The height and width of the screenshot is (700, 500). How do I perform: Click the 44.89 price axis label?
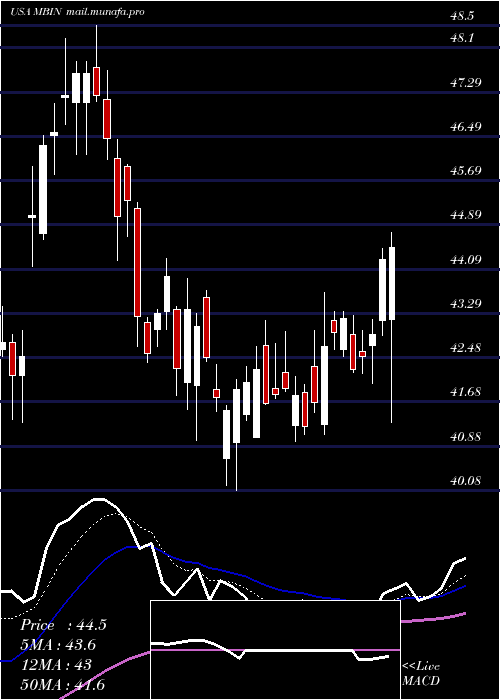coord(466,215)
